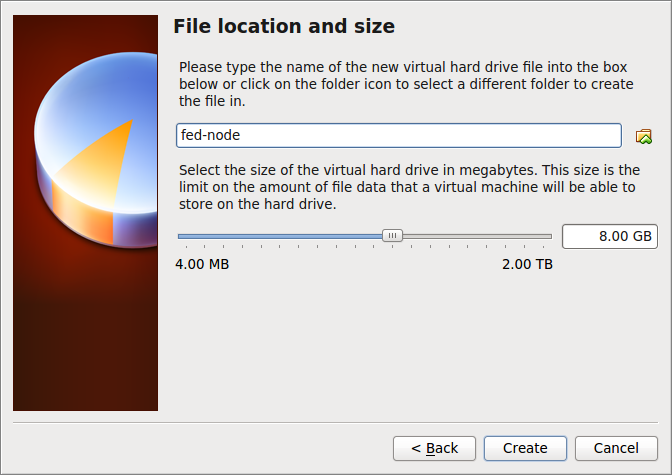Select the 8.00 GB size input box
Viewport: 672px width, 475px height.
(x=609, y=236)
